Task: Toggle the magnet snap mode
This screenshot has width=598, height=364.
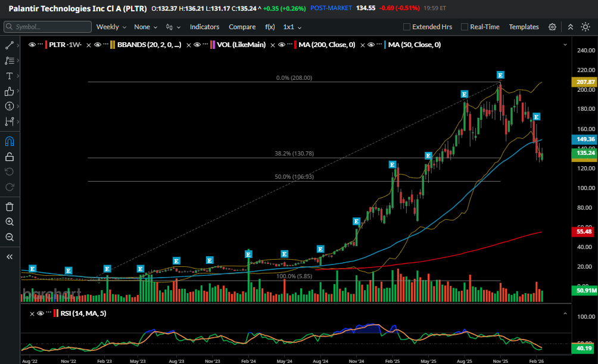Action: click(9, 142)
